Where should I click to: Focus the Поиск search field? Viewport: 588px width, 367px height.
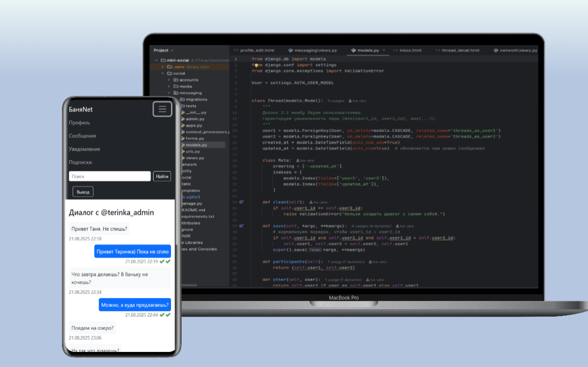tap(109, 176)
